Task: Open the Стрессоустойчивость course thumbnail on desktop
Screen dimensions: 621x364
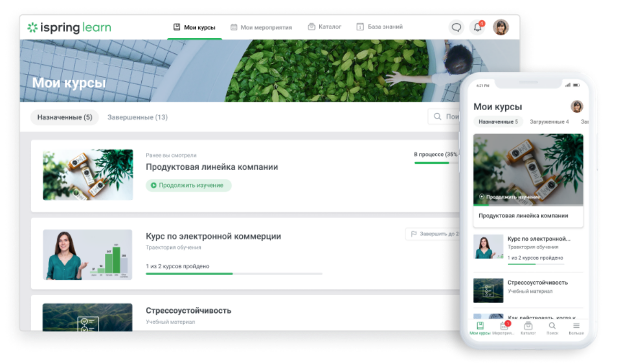Action: pos(87,317)
